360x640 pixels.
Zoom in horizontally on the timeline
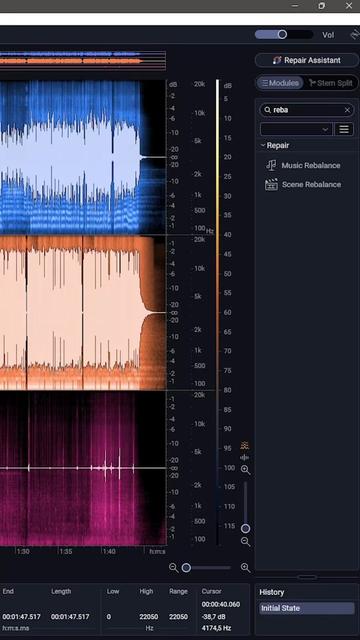tap(245, 568)
